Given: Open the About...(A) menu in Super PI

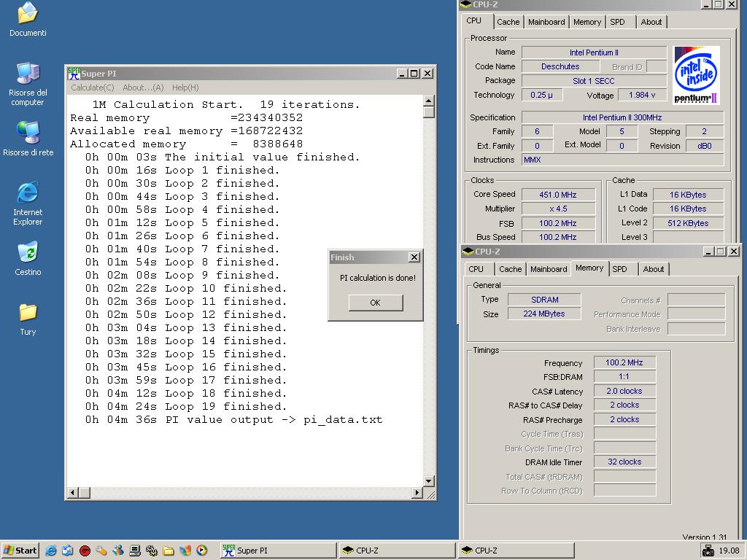Looking at the screenshot, I should (143, 87).
